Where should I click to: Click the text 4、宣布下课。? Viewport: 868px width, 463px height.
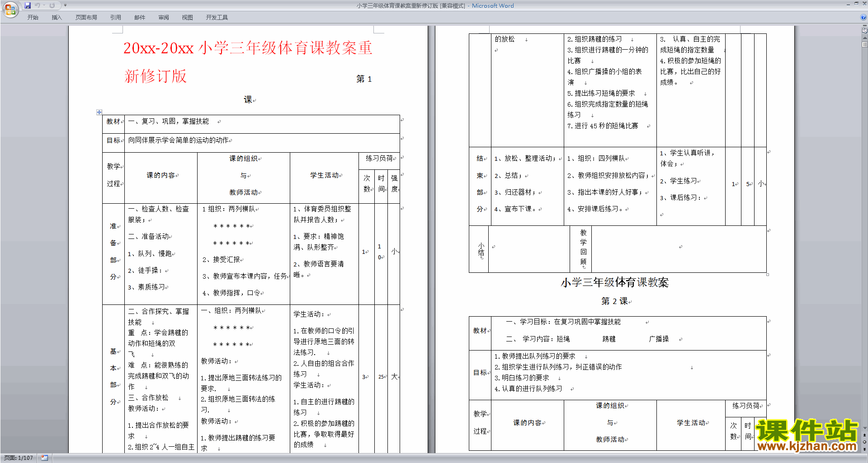515,209
